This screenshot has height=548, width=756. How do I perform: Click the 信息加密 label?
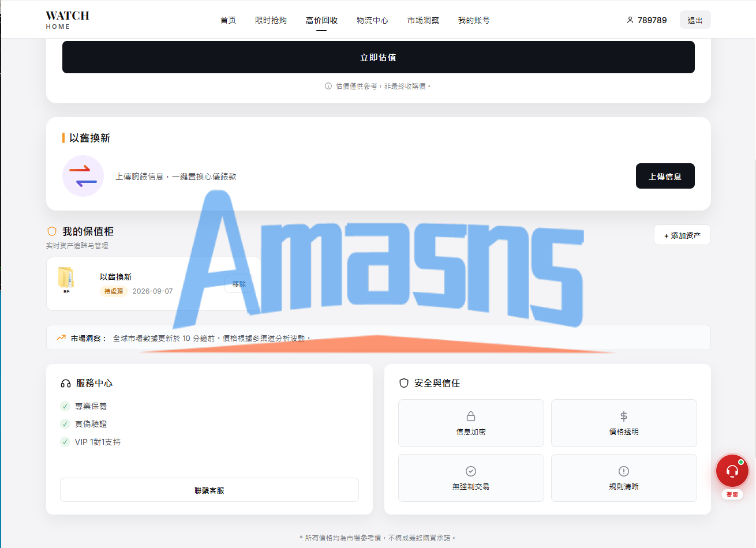pos(471,431)
